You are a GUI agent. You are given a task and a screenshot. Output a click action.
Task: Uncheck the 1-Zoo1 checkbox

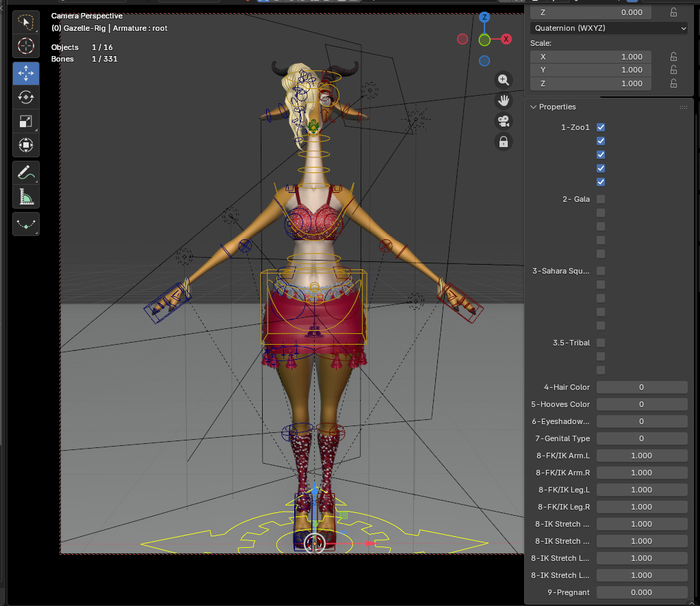tap(601, 127)
